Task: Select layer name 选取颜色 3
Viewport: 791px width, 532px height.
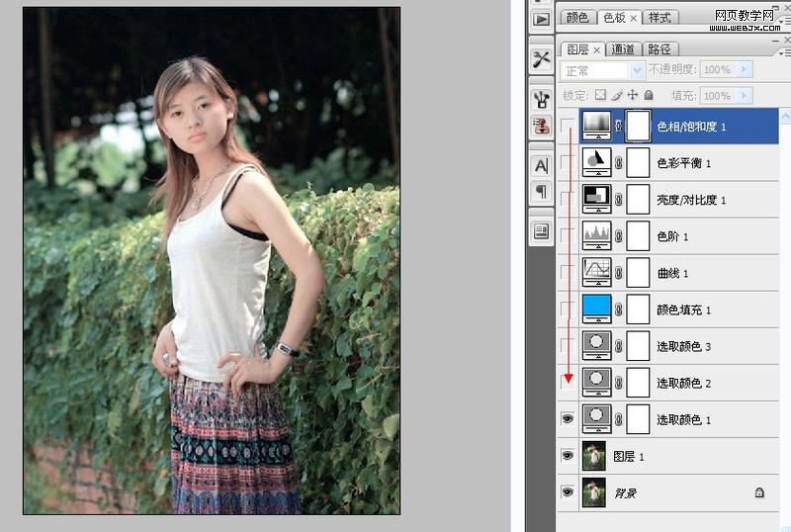Action: coord(684,346)
